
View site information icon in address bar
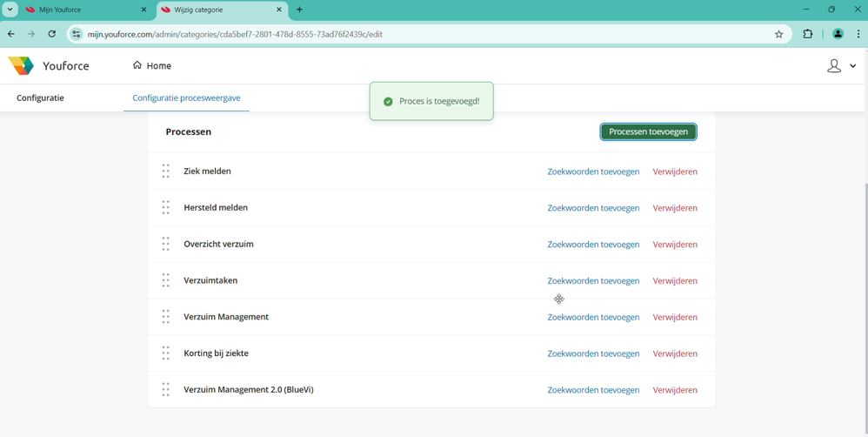coord(77,34)
